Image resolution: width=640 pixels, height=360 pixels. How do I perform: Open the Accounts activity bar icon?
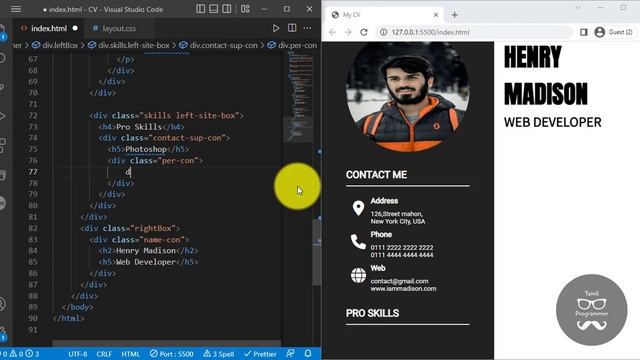click(x=2, y=304)
